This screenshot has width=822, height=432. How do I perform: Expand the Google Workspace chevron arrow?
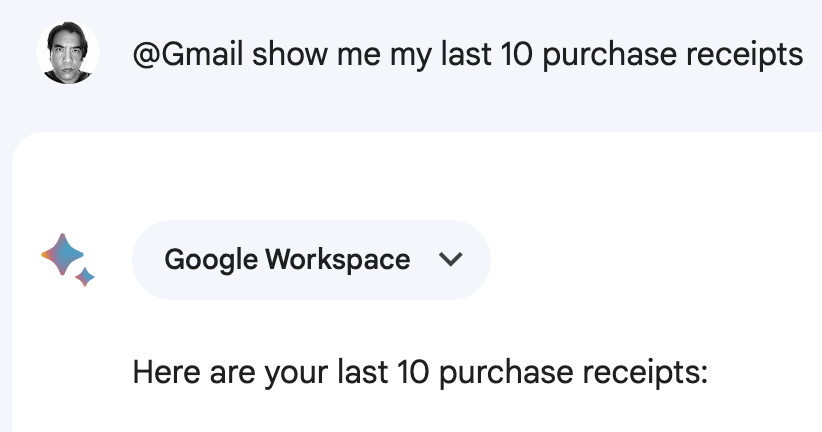(451, 260)
